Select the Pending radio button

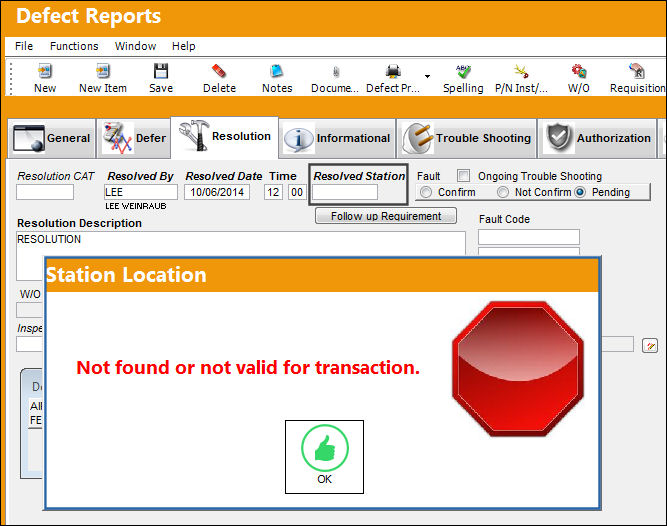[x=580, y=192]
